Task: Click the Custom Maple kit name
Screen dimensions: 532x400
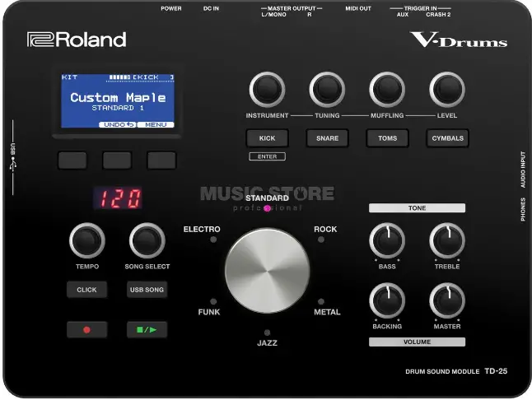Action: click(118, 98)
